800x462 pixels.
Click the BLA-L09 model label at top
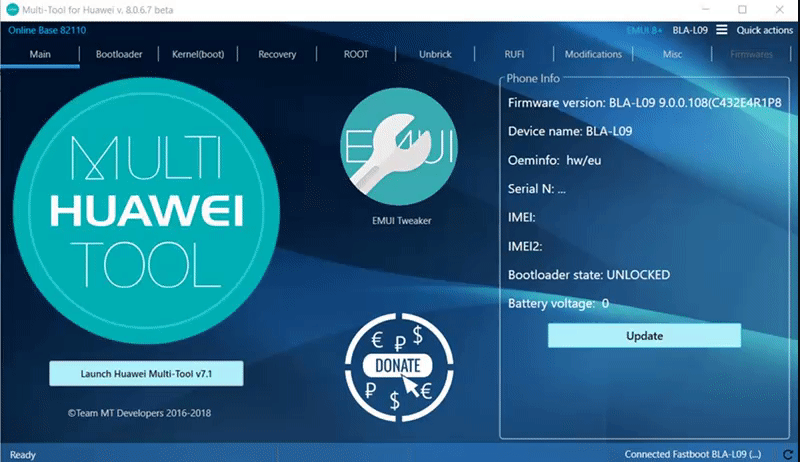tap(690, 30)
